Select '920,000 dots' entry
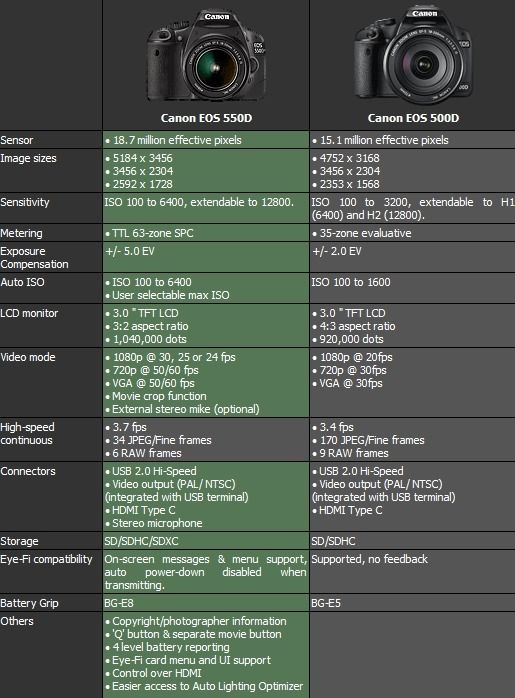Screen dimensions: 515x698 (x=351, y=339)
